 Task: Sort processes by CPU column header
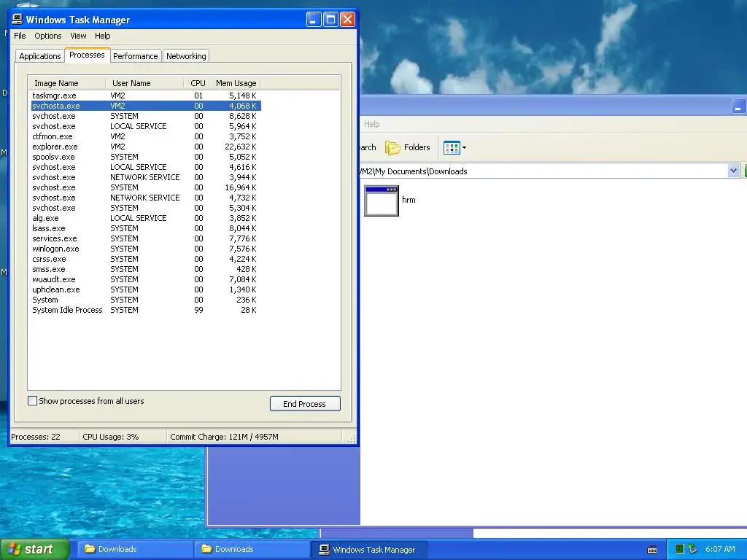198,83
